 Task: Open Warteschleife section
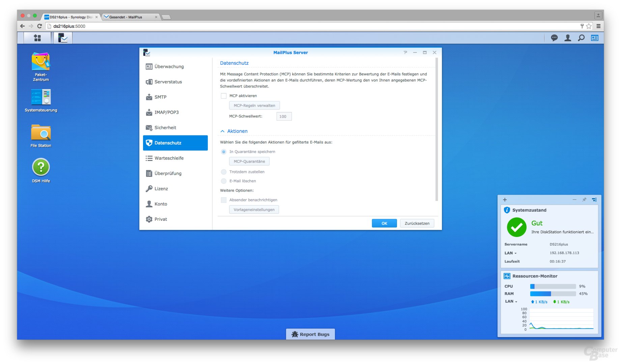click(x=175, y=158)
